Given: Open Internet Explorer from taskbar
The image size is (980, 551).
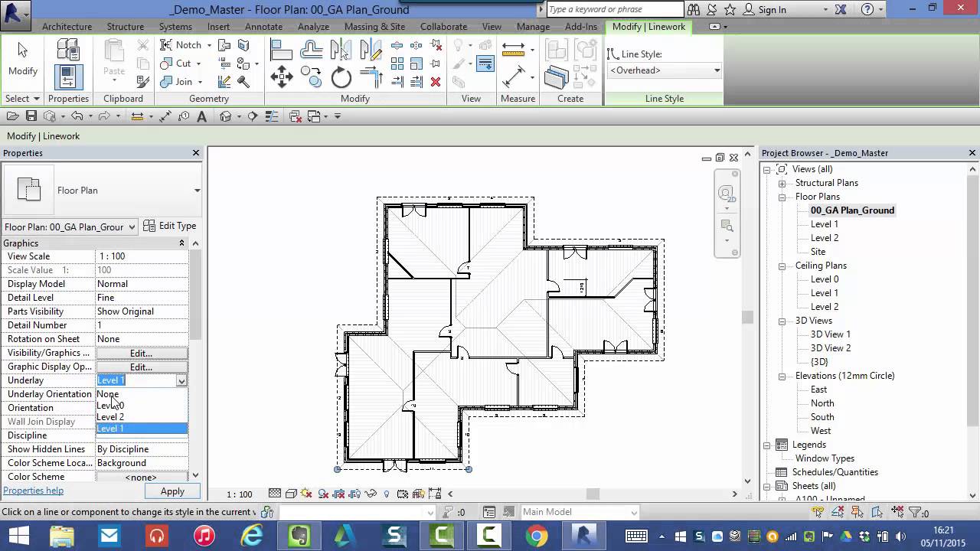Looking at the screenshot, I should coord(251,536).
